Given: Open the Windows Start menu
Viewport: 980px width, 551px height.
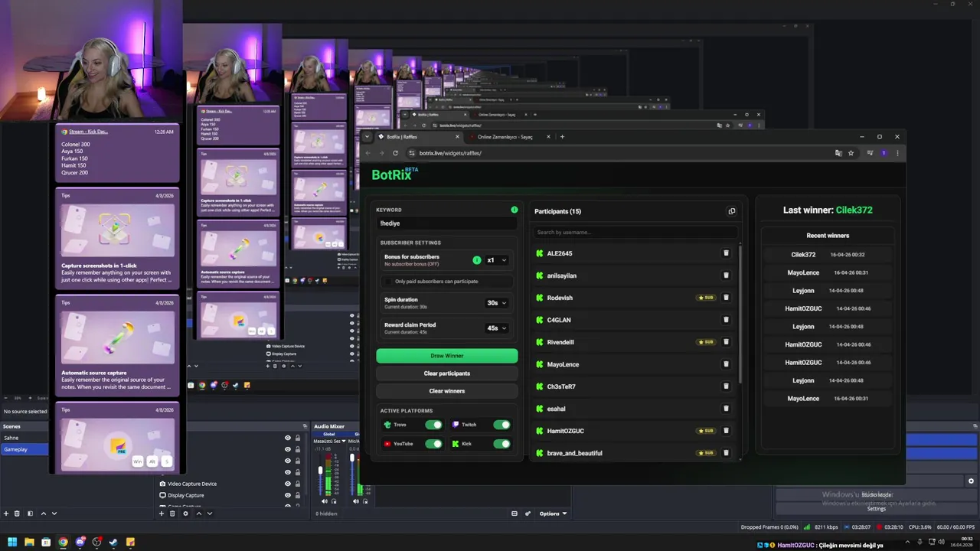Looking at the screenshot, I should (x=12, y=542).
